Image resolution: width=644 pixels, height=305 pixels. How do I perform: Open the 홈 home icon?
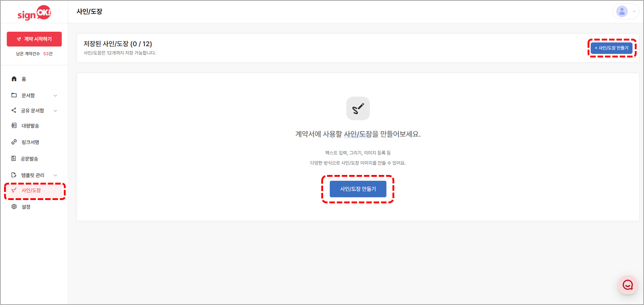click(x=14, y=79)
